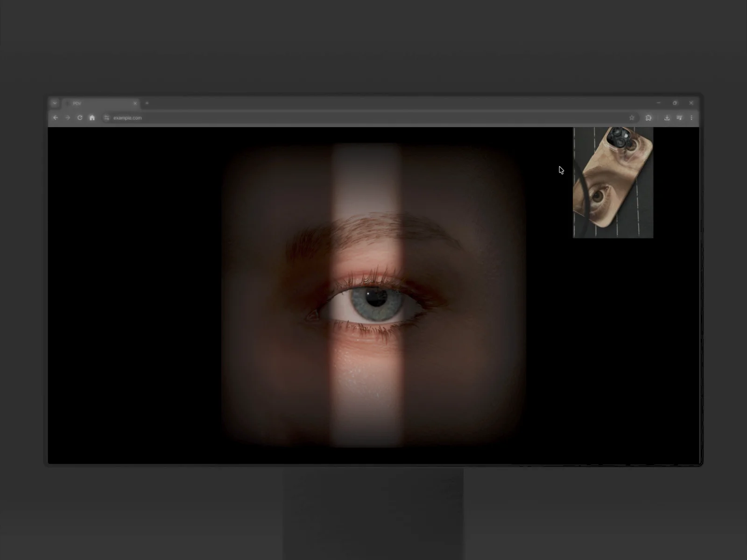Viewport: 747px width, 560px height.
Task: Click the phone case thumbnail image
Action: click(x=613, y=182)
